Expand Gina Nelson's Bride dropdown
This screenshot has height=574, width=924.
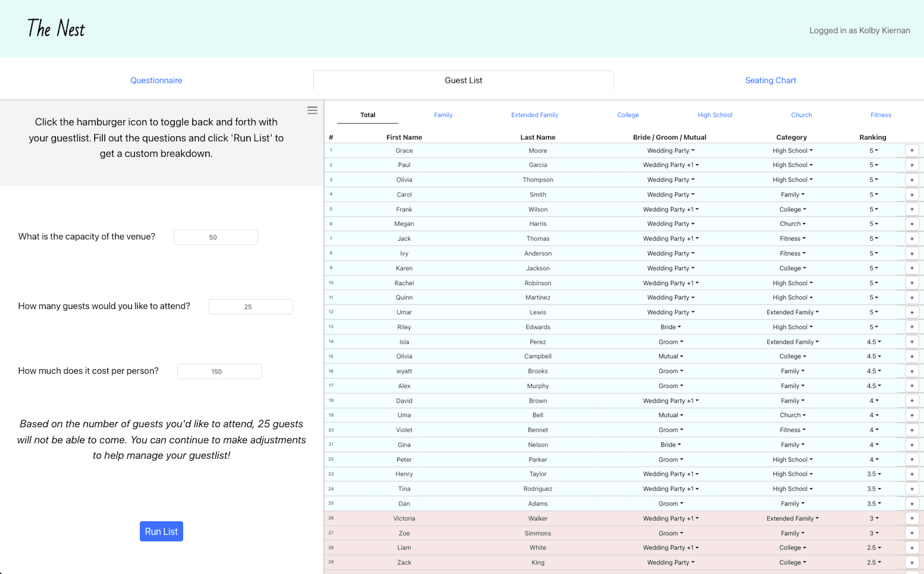tap(670, 445)
